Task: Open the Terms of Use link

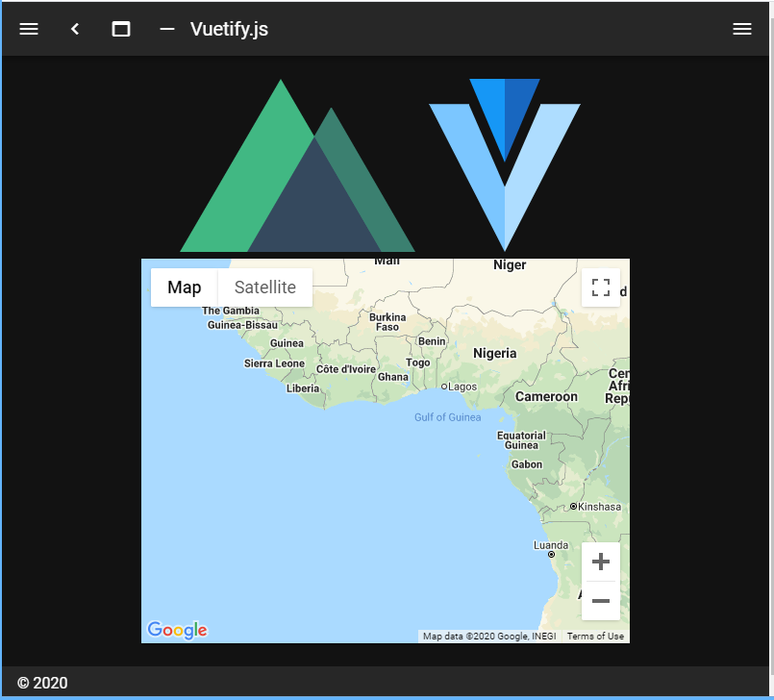Action: (595, 637)
